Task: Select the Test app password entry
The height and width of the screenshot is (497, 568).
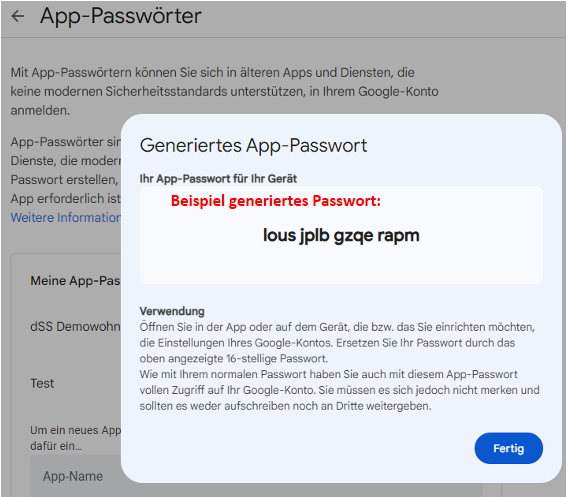Action: [x=42, y=383]
